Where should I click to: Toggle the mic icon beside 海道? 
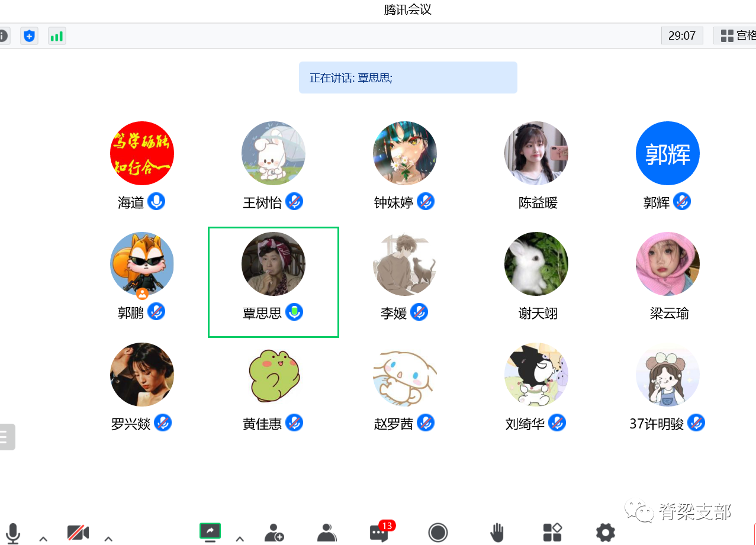(156, 201)
